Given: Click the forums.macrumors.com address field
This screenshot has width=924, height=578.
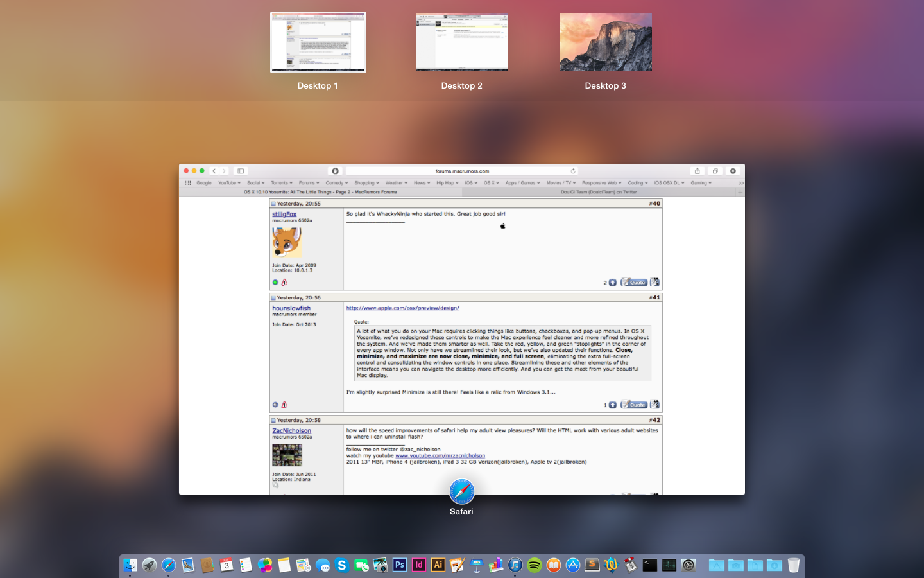Looking at the screenshot, I should click(x=462, y=171).
